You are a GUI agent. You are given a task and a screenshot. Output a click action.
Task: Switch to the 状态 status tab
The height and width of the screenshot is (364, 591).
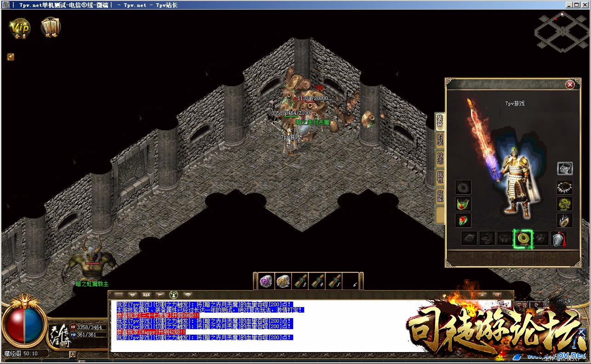tap(440, 159)
